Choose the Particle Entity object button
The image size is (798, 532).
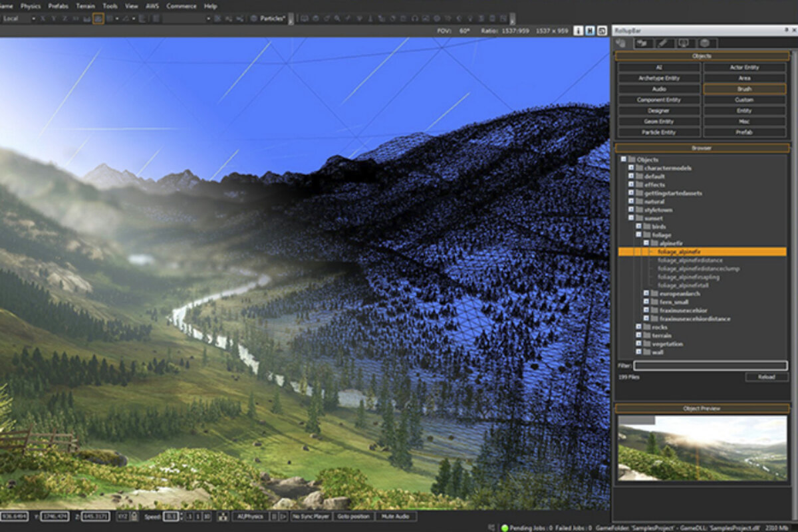pos(658,132)
